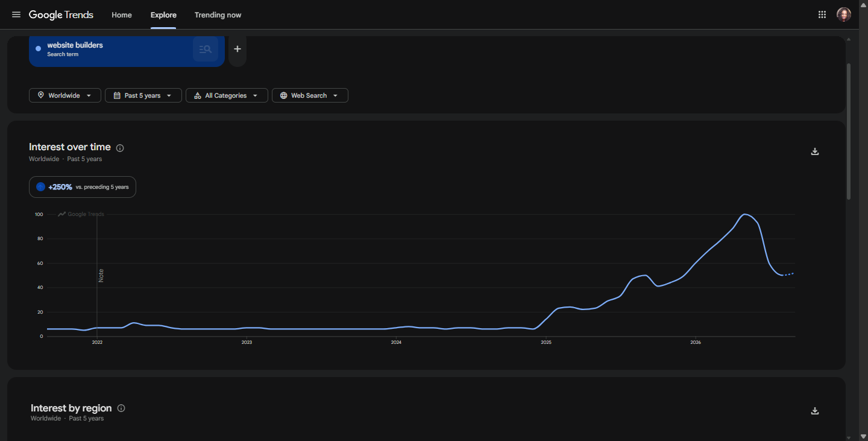This screenshot has height=441, width=868.
Task: Expand the Worldwide location dropdown
Action: point(65,95)
